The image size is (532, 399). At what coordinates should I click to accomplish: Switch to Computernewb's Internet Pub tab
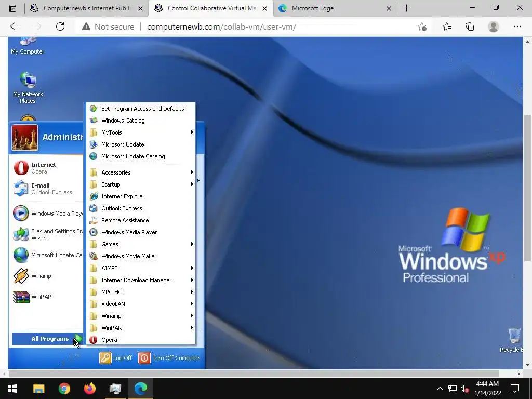[86, 8]
